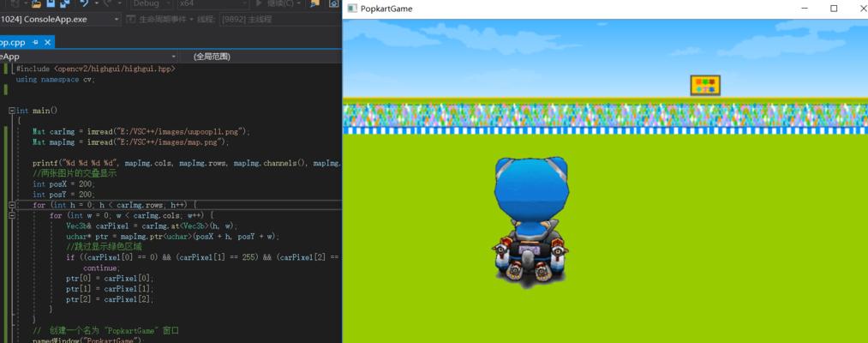Collapse the inner for loop over cols
Image resolution: width=868 pixels, height=343 pixels.
(x=12, y=215)
